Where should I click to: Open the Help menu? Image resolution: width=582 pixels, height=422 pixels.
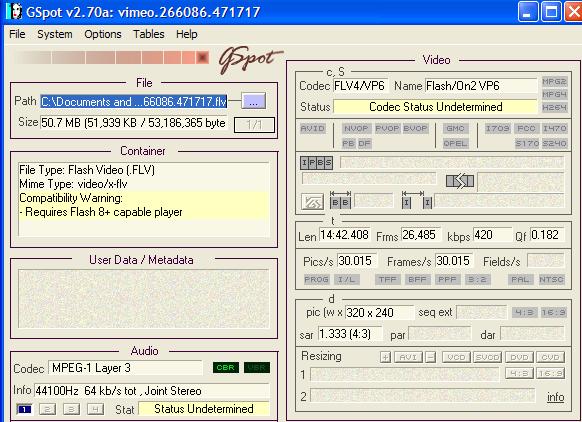pos(186,34)
